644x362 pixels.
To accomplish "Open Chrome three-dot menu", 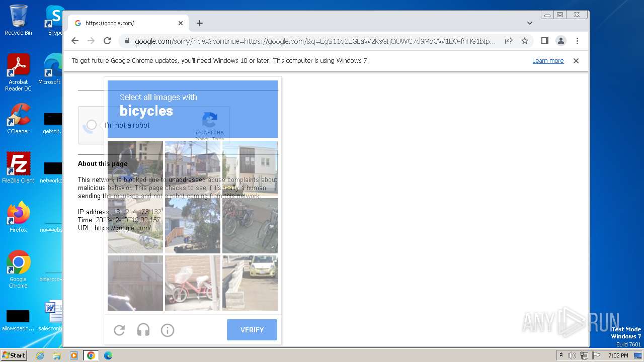I will pyautogui.click(x=577, y=41).
